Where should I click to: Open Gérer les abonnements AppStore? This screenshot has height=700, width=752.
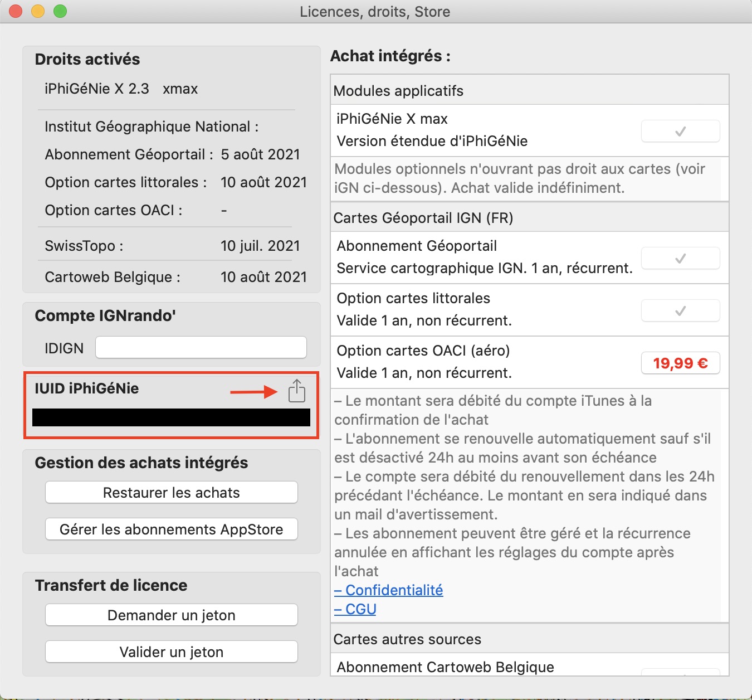click(x=172, y=529)
